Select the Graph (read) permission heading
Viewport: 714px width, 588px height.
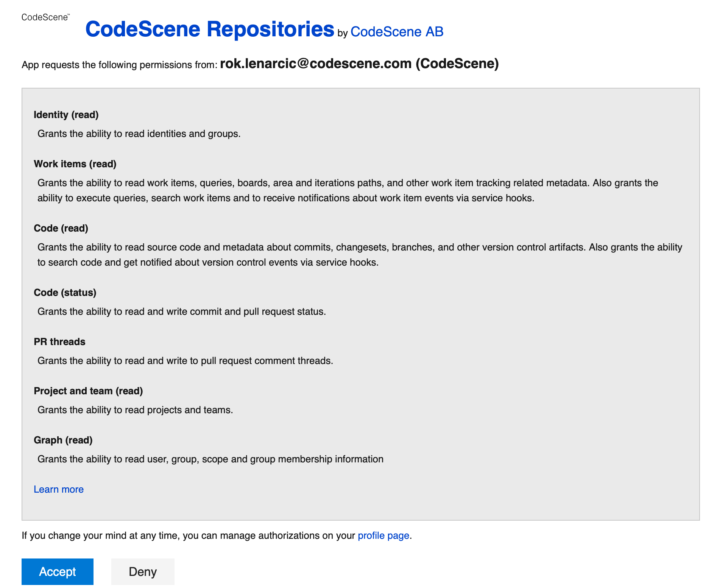point(63,440)
